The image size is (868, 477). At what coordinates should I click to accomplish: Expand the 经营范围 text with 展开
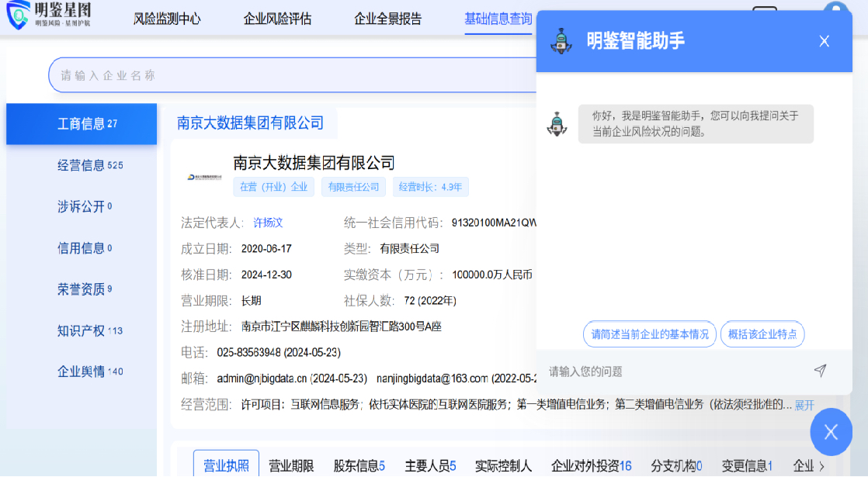pos(804,405)
